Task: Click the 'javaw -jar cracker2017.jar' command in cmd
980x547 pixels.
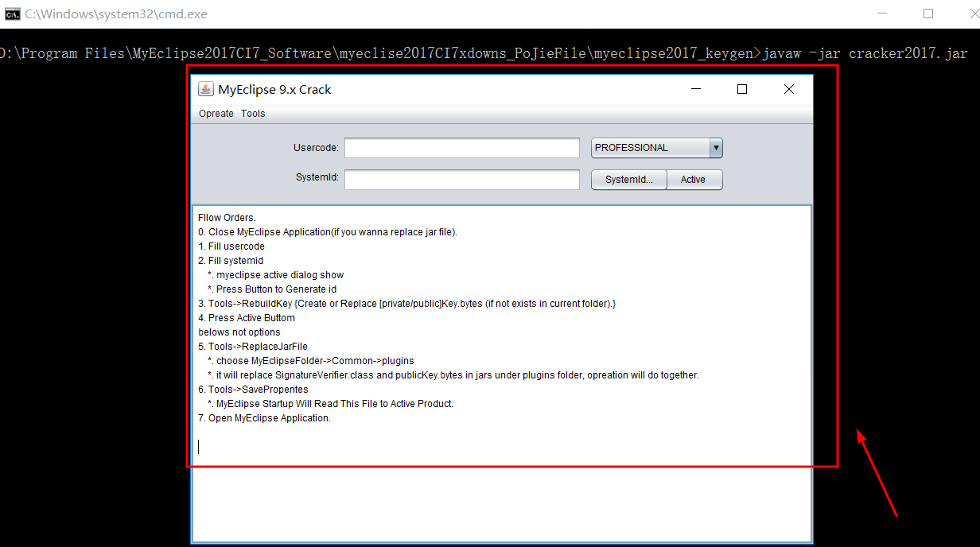Action: 865,54
